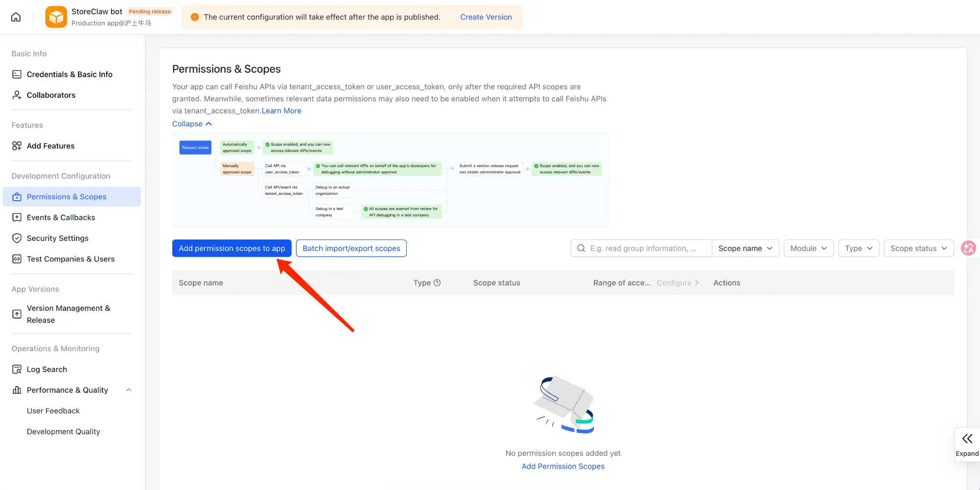This screenshot has height=490, width=980.
Task: Click the Collaborators person icon
Action: 17,95
